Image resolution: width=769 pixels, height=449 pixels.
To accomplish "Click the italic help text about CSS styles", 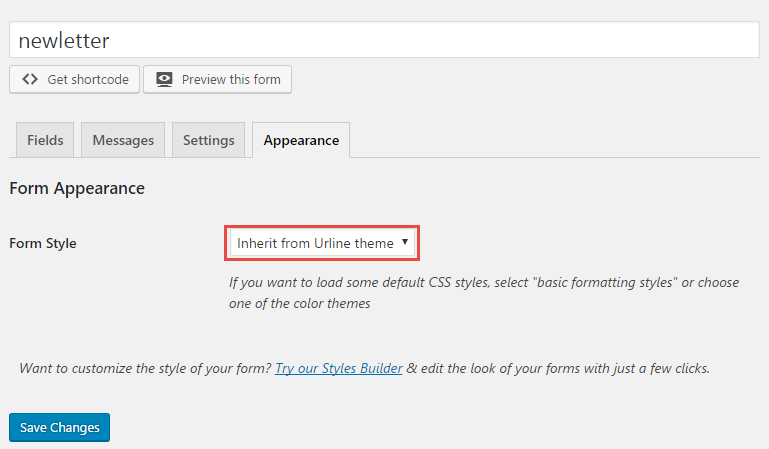I will click(484, 293).
